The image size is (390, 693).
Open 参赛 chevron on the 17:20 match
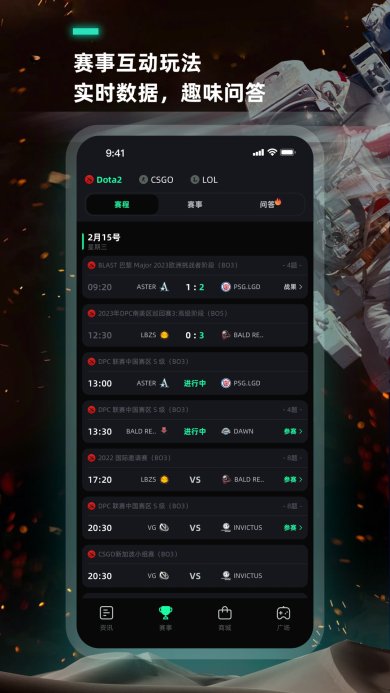(293, 480)
